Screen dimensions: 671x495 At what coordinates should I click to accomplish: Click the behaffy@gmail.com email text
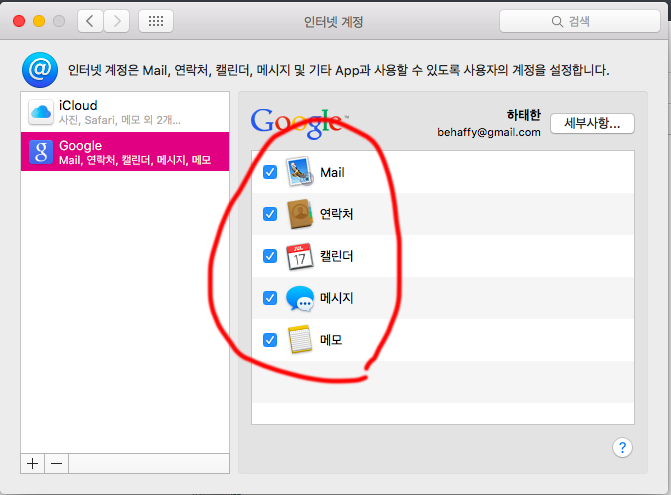489,132
